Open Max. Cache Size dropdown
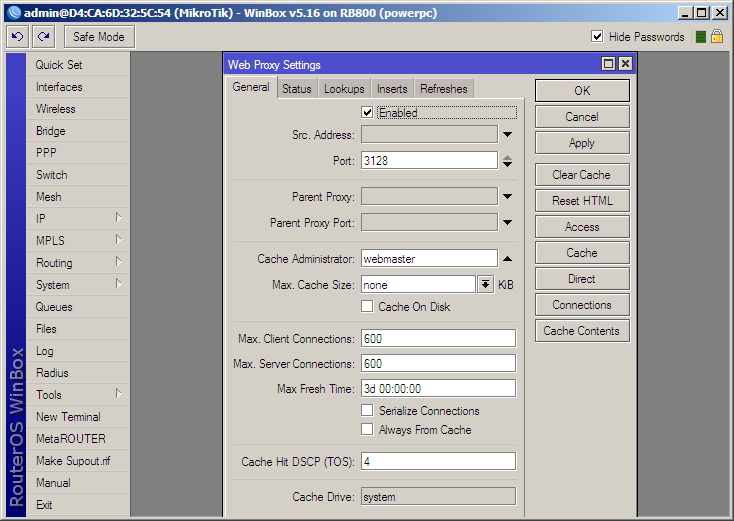Image resolution: width=734 pixels, height=521 pixels. [485, 284]
